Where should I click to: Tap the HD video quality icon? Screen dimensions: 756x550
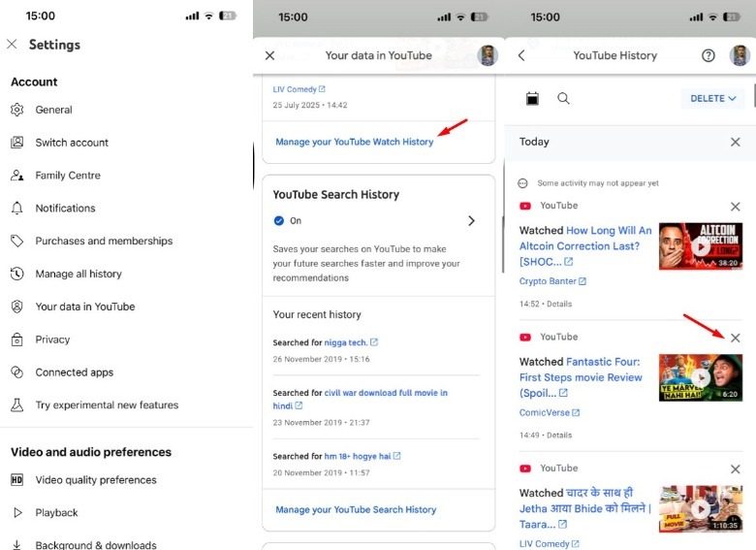(16, 479)
